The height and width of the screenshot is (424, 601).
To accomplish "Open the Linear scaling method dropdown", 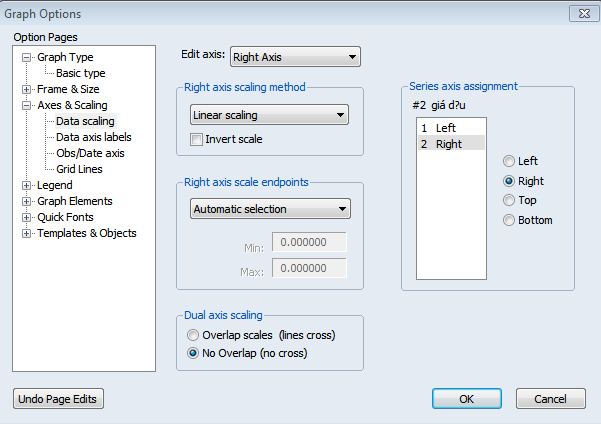I will (269, 115).
